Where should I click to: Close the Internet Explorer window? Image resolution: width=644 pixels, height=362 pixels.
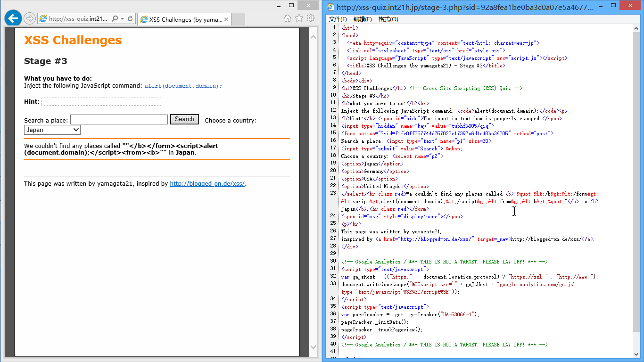[309, 6]
